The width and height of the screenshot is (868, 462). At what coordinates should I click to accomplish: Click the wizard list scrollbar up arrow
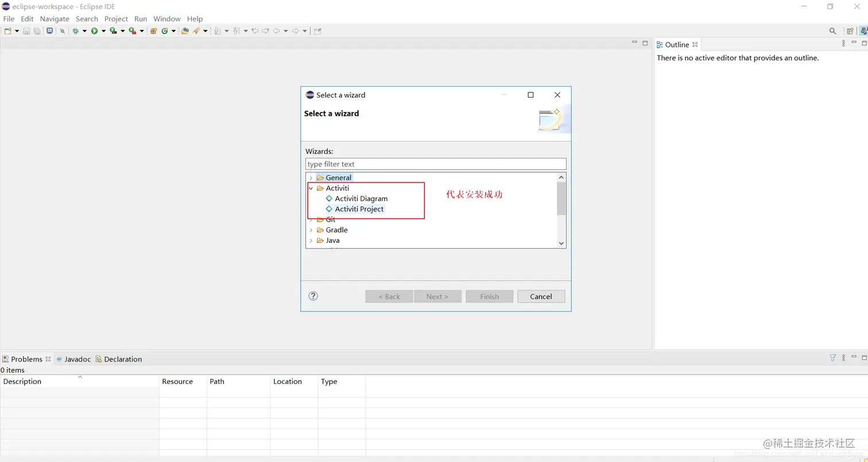(561, 177)
